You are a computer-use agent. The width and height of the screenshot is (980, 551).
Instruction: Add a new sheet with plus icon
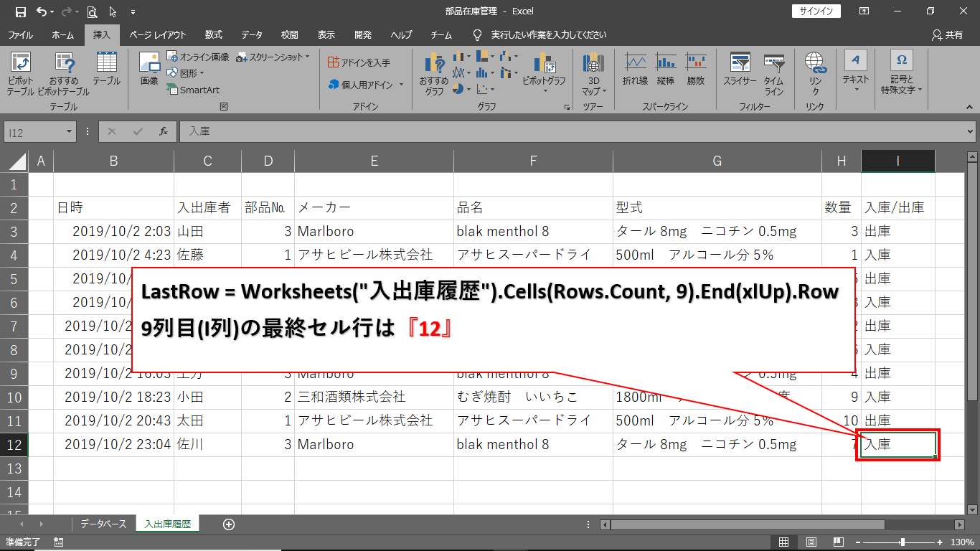pyautogui.click(x=229, y=524)
